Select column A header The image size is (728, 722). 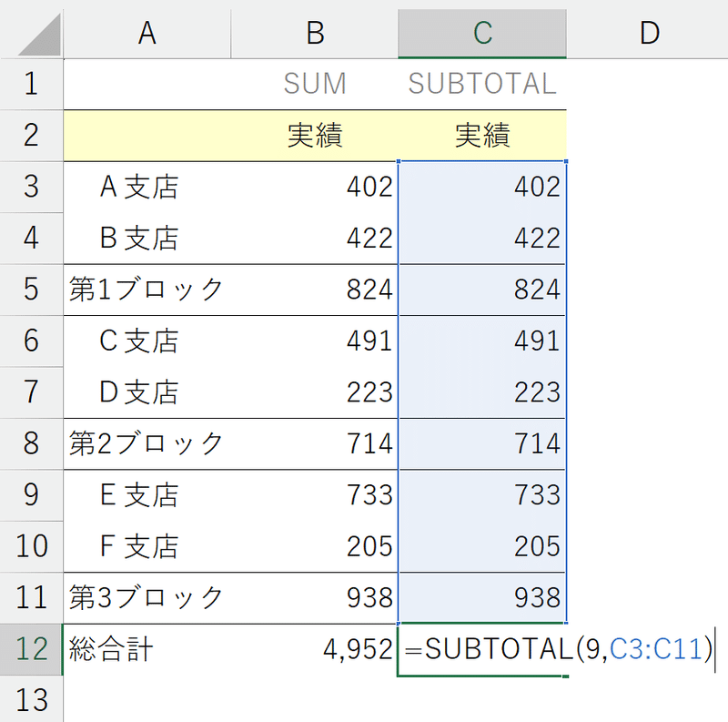pyautogui.click(x=147, y=34)
